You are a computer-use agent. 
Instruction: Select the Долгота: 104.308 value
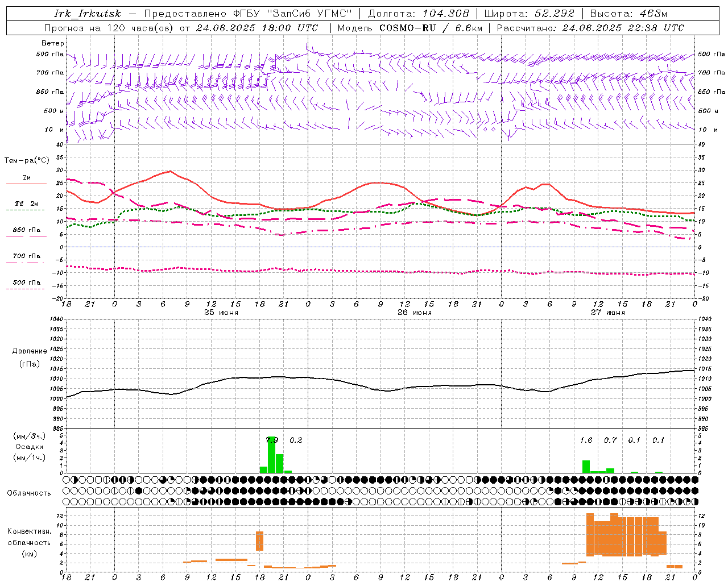pos(419,14)
